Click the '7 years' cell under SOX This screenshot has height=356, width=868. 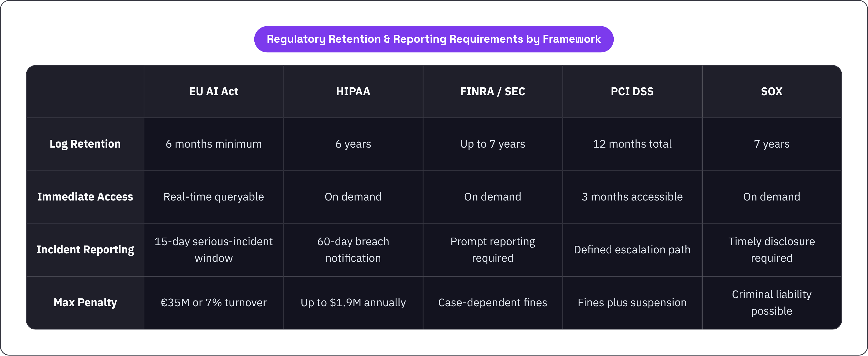[772, 144]
